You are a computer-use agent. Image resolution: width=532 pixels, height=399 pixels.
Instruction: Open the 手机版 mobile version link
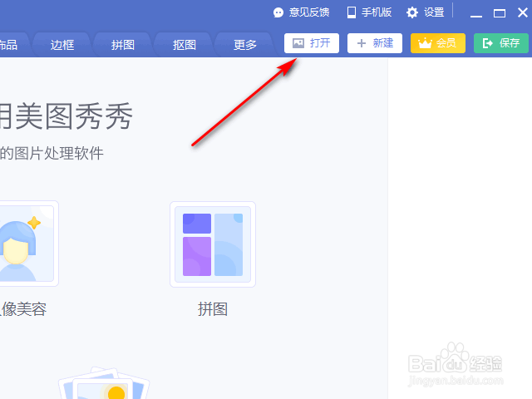pyautogui.click(x=369, y=12)
